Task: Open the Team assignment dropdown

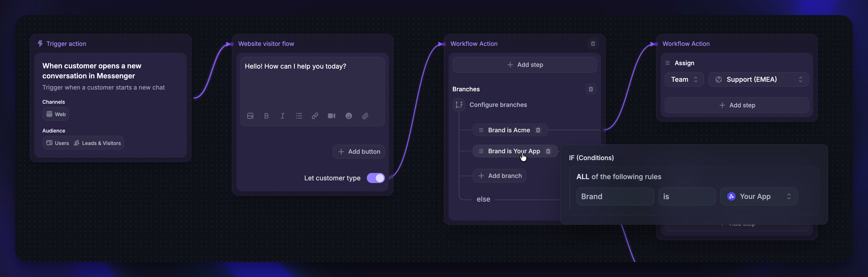Action: 684,79
